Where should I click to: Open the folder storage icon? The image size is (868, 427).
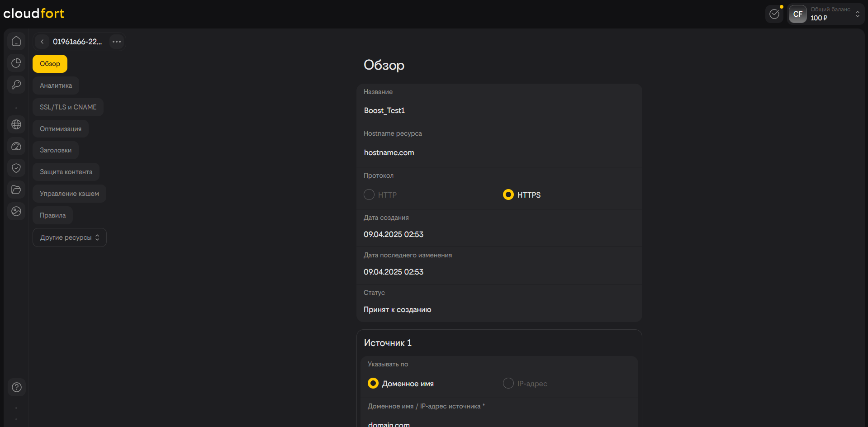point(16,190)
